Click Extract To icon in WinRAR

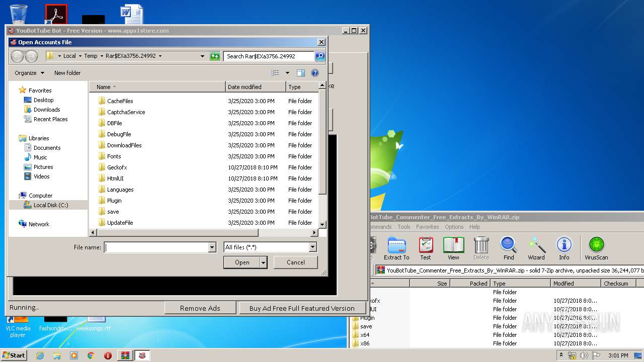[x=396, y=248]
